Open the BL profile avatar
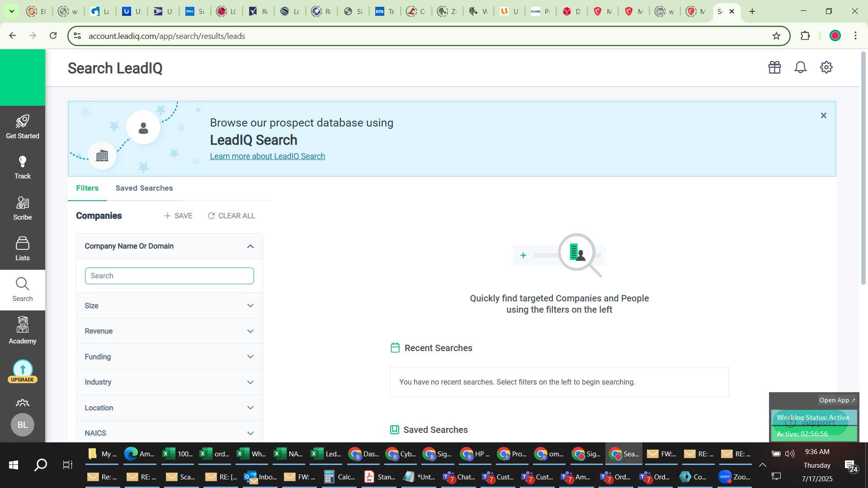The height and width of the screenshot is (488, 868). click(23, 425)
